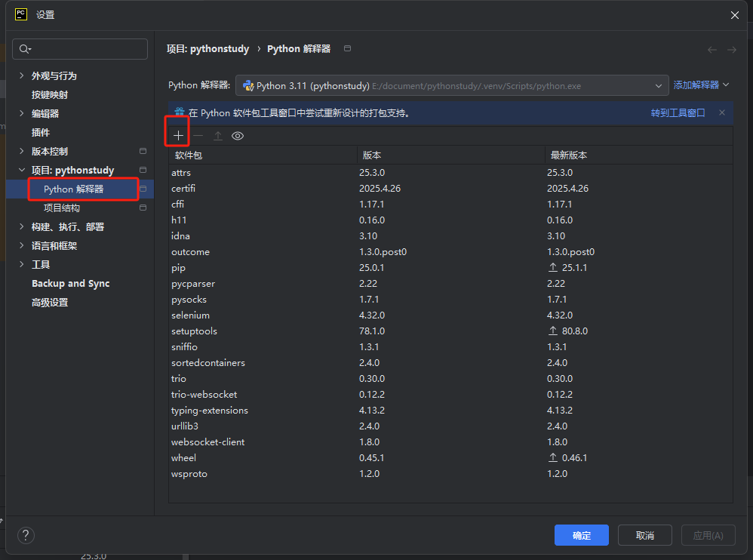Viewport: 753px width, 560px height.
Task: Click the Python icon in the interpreter dropdown
Action: pos(248,86)
